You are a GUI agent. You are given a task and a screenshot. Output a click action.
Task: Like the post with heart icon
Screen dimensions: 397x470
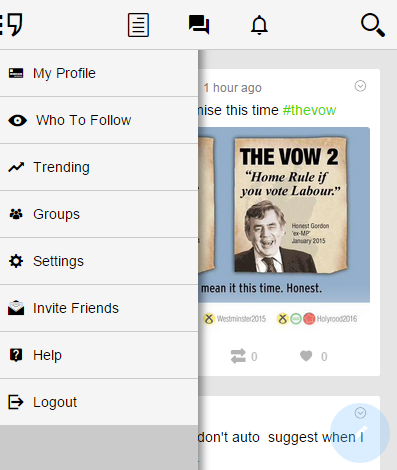tap(306, 356)
